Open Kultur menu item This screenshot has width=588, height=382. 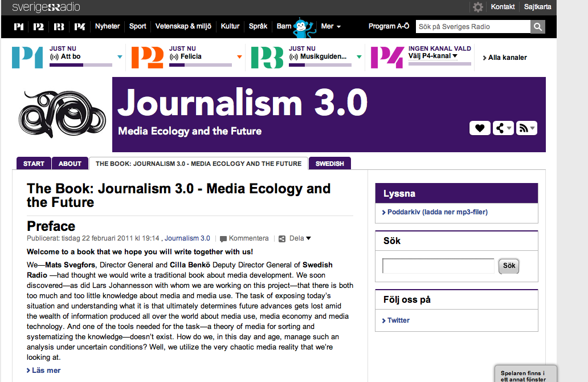[x=230, y=26]
